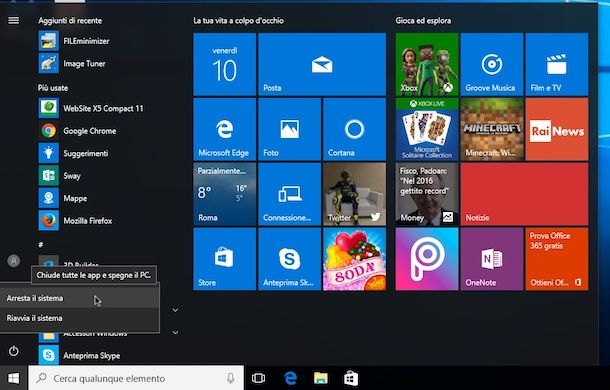
Task: Click the Windows Start button
Action: 14,378
